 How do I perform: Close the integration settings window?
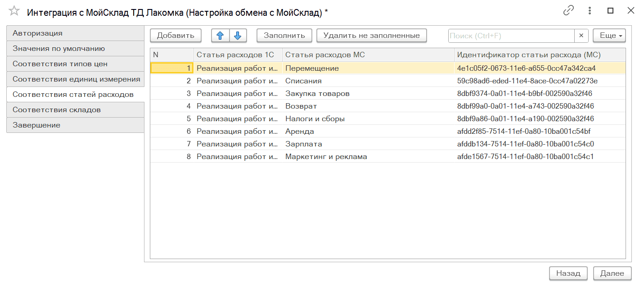tap(631, 11)
